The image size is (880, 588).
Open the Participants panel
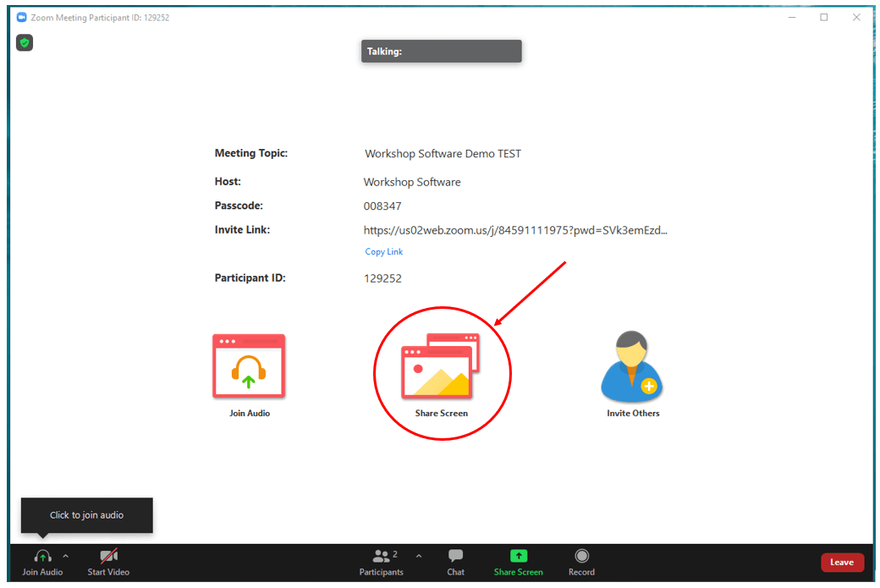point(382,563)
